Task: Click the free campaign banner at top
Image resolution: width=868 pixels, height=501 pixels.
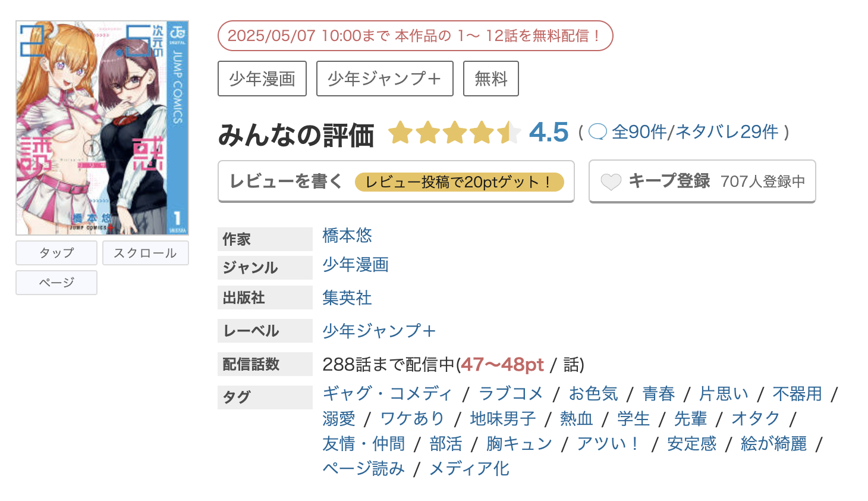Action: (x=415, y=36)
